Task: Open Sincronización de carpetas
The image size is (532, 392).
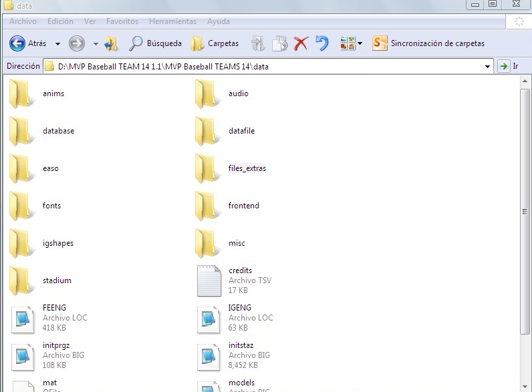Action: click(x=428, y=43)
